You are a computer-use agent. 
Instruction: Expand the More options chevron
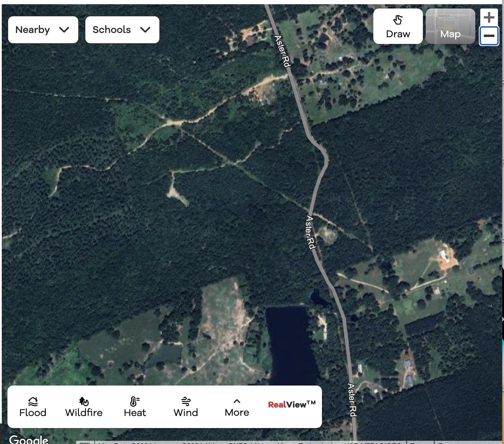coord(237,407)
